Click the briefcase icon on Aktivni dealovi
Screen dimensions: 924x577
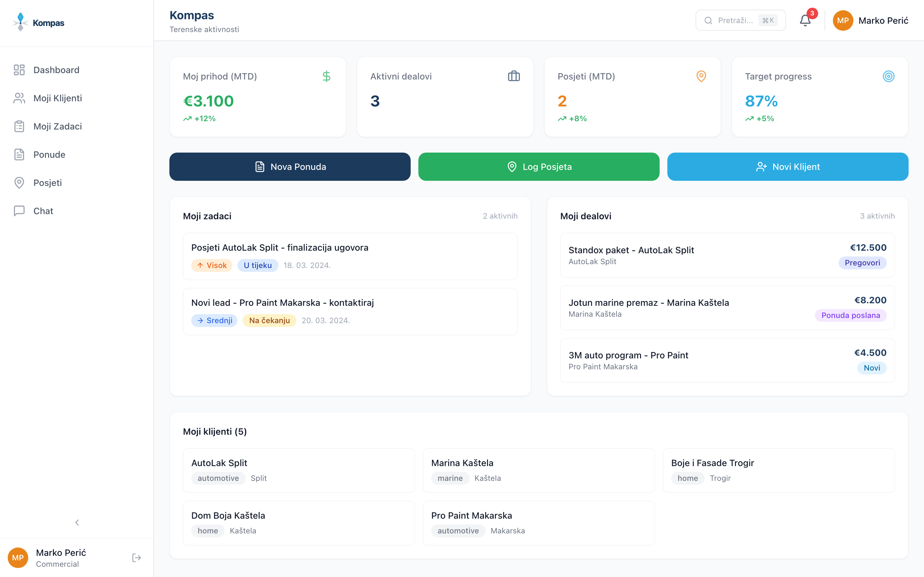click(514, 76)
